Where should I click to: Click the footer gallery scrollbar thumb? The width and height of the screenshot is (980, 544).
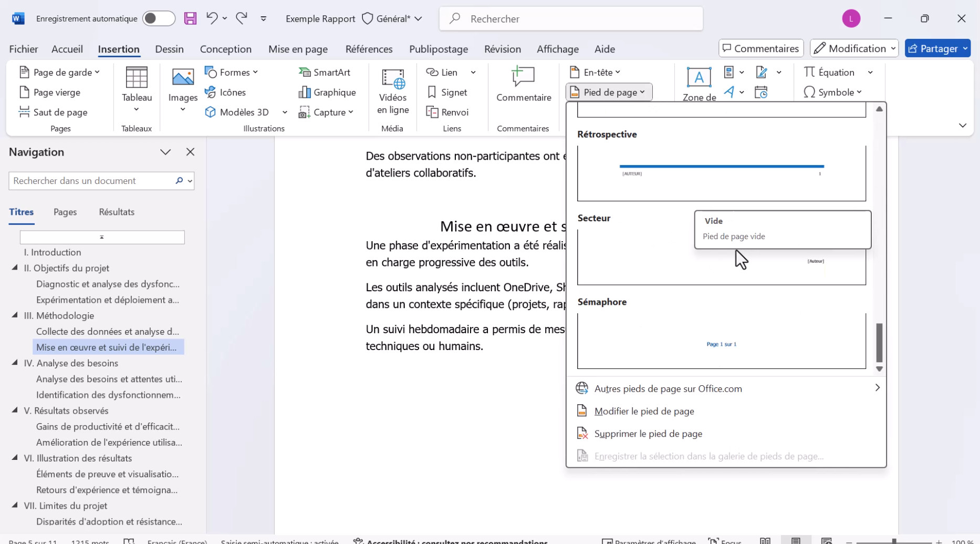(x=879, y=342)
